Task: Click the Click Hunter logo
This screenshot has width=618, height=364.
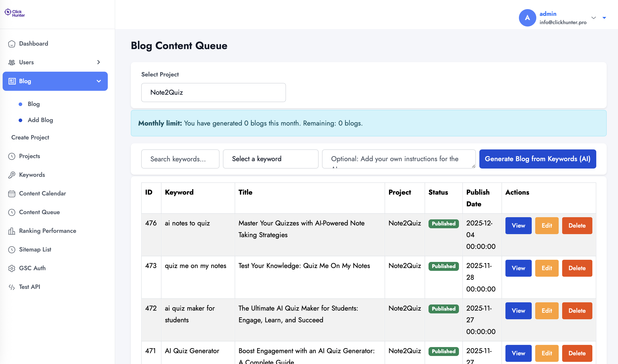Action: point(15,13)
